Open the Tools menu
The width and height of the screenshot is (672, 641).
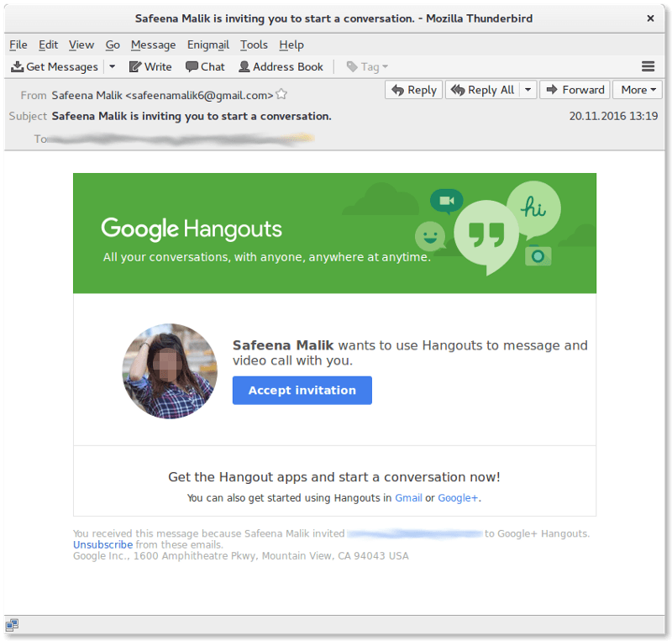click(254, 45)
